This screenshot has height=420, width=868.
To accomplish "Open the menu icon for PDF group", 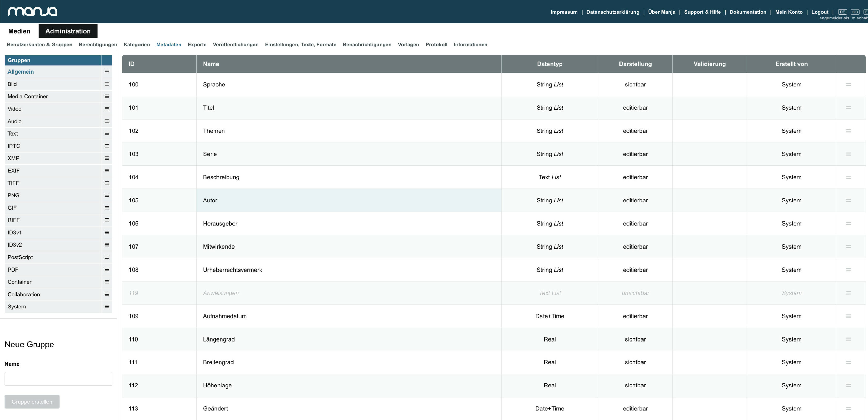I will [x=106, y=270].
